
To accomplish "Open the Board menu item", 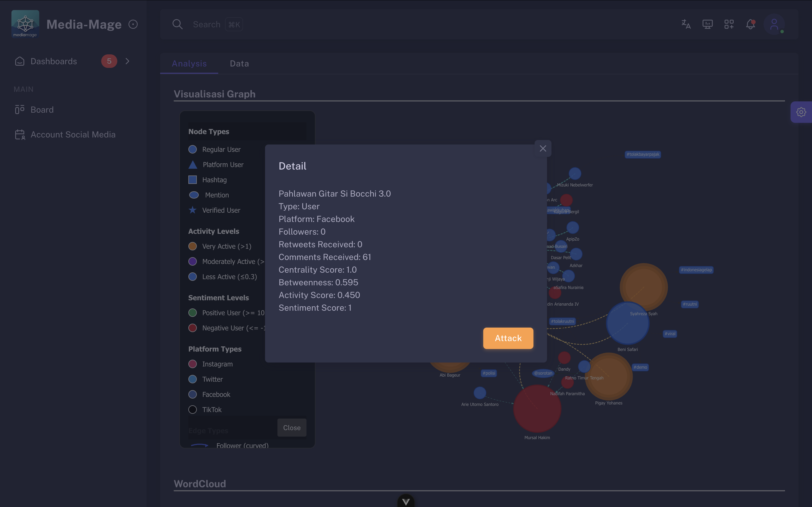I will pyautogui.click(x=42, y=110).
